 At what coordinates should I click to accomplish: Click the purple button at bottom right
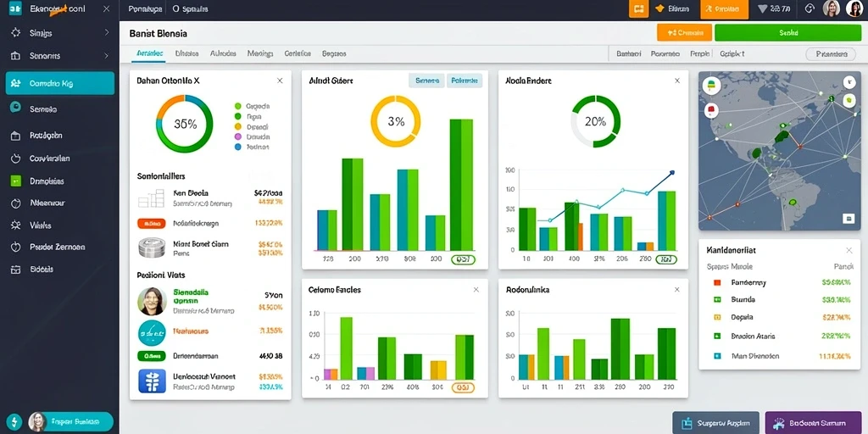coord(814,423)
